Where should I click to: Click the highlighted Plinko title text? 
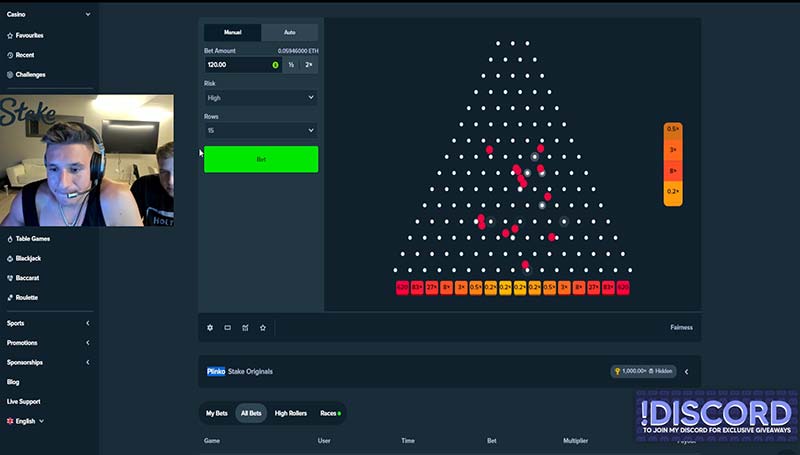pyautogui.click(x=216, y=372)
